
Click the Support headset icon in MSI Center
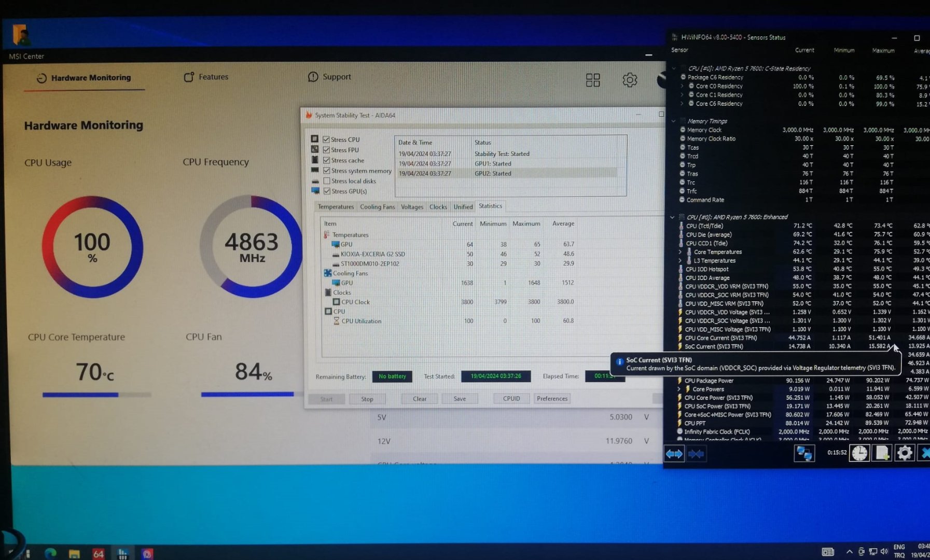point(313,77)
